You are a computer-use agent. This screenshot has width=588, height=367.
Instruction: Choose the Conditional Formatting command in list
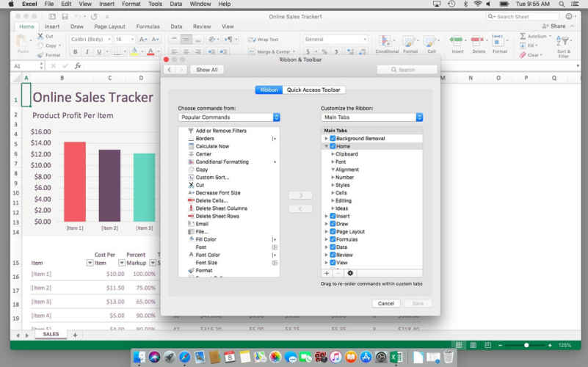222,161
